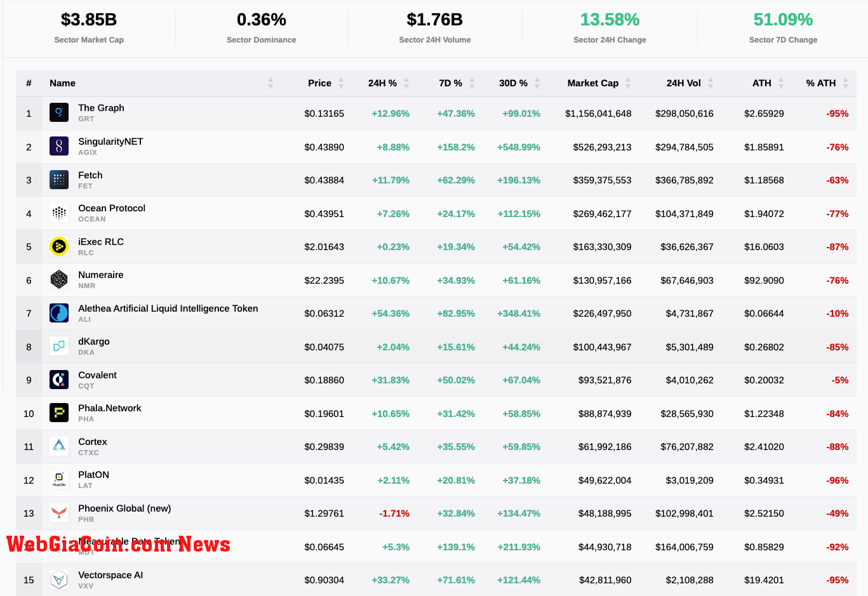
Task: Open The Graph coin page link
Action: pyautogui.click(x=101, y=108)
